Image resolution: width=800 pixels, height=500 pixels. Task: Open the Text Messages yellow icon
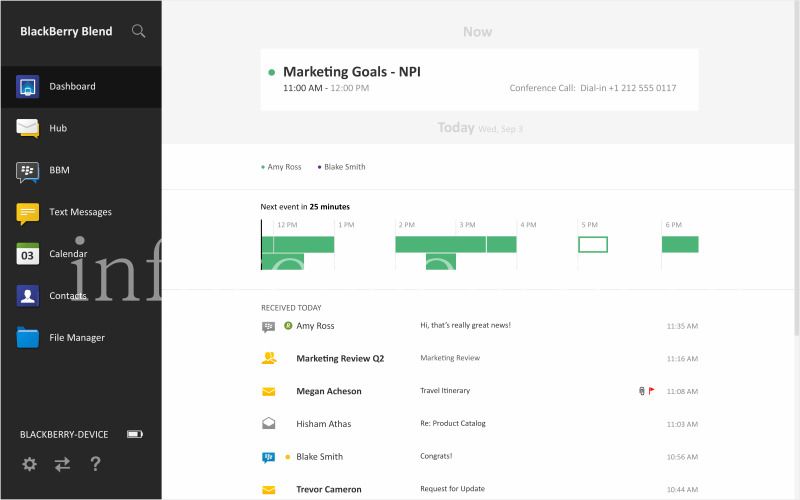point(28,213)
